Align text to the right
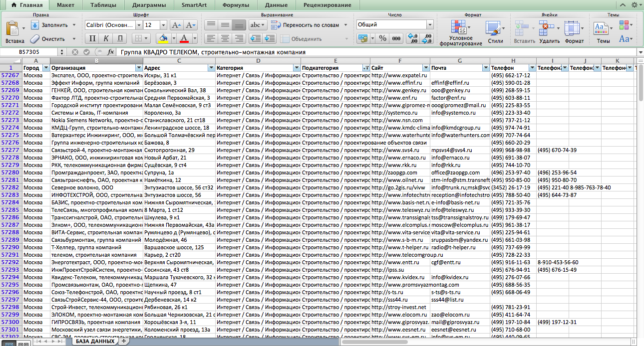 239,38
